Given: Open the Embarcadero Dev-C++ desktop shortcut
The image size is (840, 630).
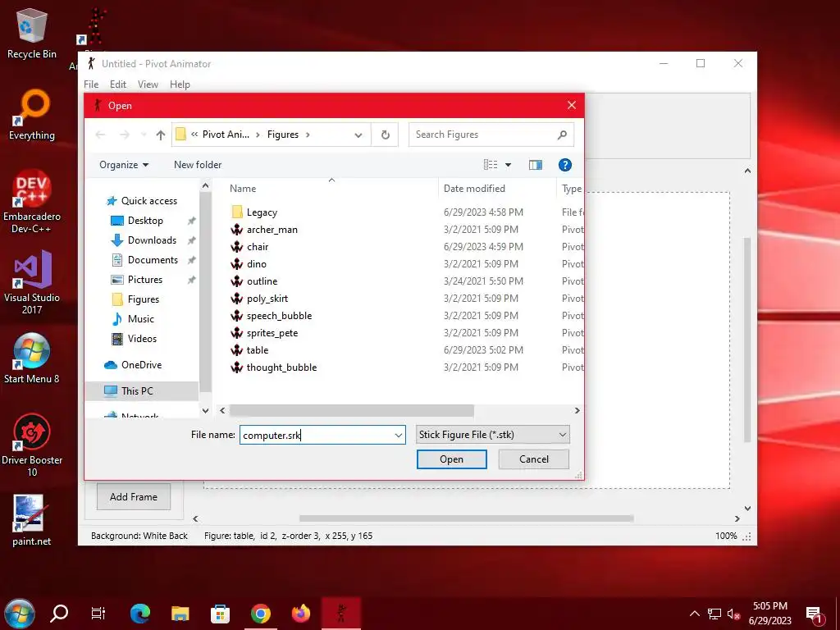Looking at the screenshot, I should [32, 202].
